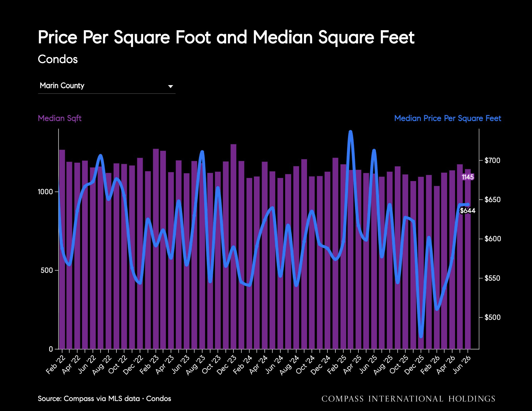This screenshot has width=532, height=411.
Task: Click the dropdown arrow beside Marin County
Action: point(171,86)
